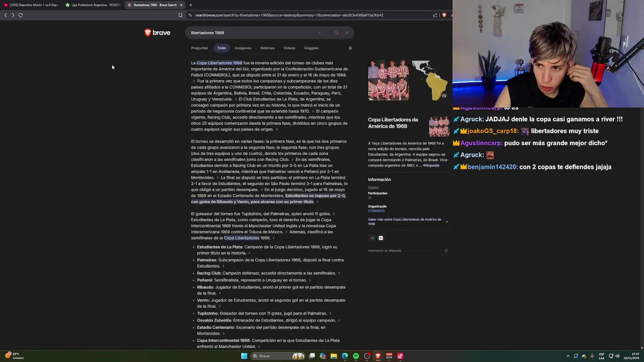Select the Videos search tab
The image size is (644, 362).
click(x=289, y=48)
